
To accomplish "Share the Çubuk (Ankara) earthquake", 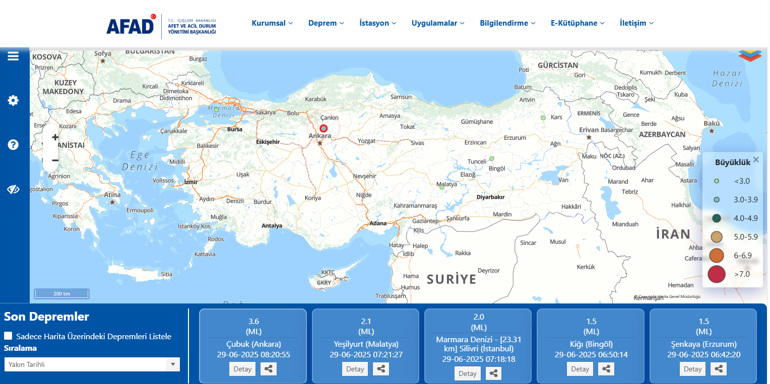I will (x=268, y=369).
